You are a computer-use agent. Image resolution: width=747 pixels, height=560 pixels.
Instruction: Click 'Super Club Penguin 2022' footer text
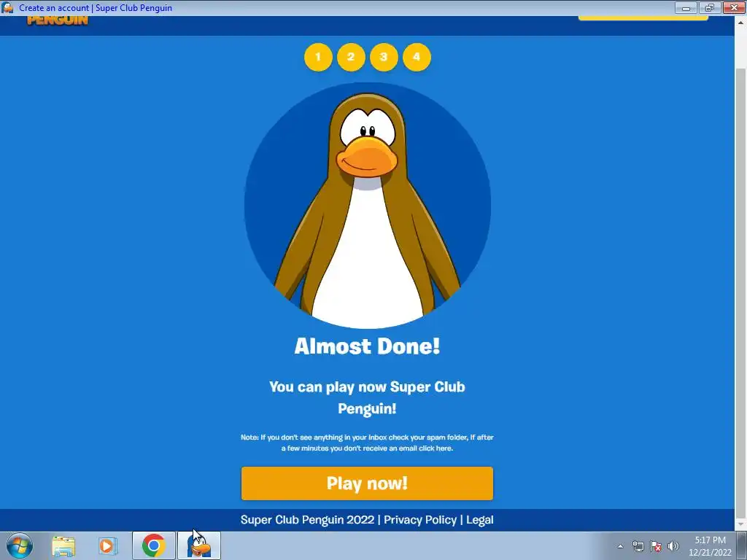pyautogui.click(x=307, y=520)
